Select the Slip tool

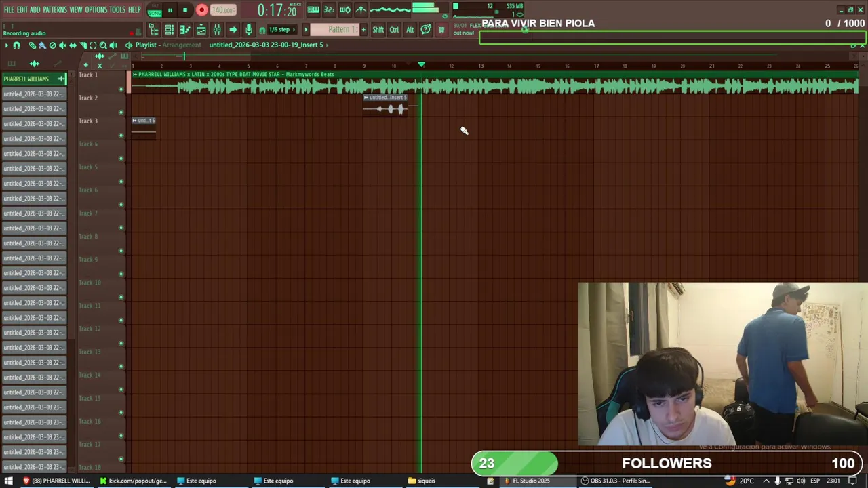(73, 45)
